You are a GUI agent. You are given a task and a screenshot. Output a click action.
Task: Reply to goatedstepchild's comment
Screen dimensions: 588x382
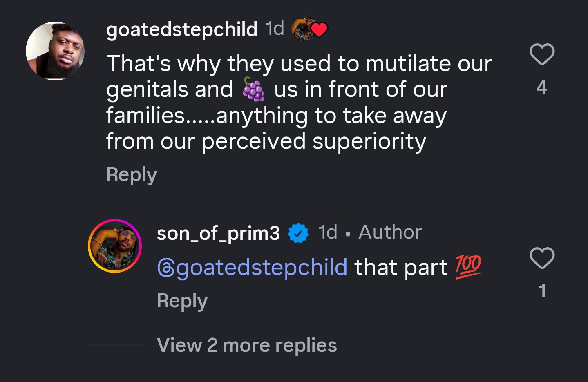coord(131,174)
